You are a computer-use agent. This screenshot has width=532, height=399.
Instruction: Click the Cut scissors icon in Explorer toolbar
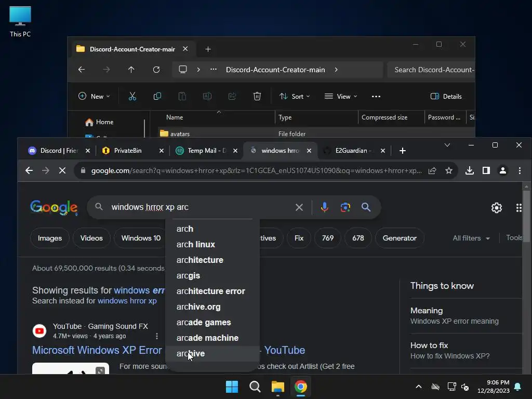(x=132, y=96)
